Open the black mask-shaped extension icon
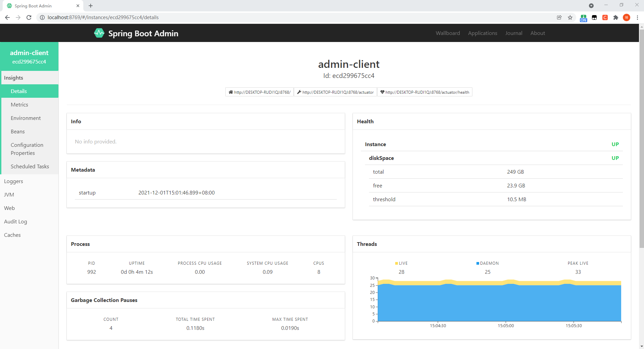The width and height of the screenshot is (644, 349). (x=594, y=17)
